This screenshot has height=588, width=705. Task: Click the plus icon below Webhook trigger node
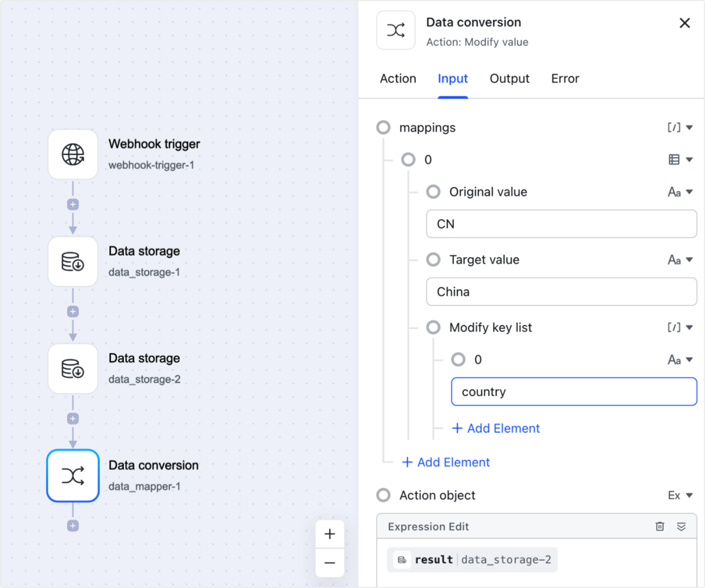[72, 204]
